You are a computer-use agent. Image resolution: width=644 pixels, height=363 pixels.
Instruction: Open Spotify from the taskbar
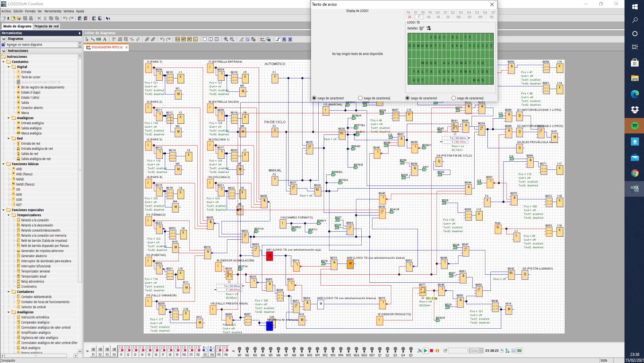pyautogui.click(x=635, y=126)
